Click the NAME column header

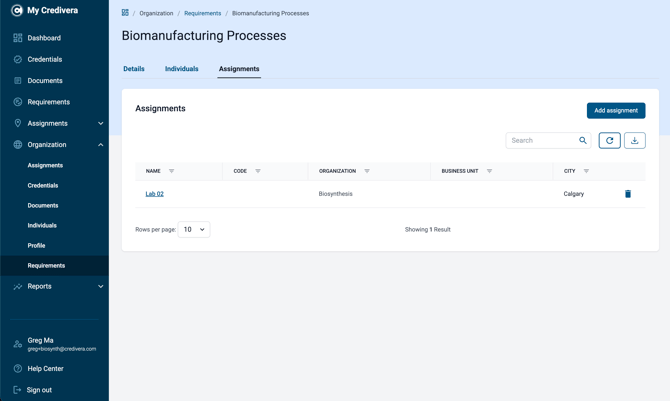[x=153, y=171]
